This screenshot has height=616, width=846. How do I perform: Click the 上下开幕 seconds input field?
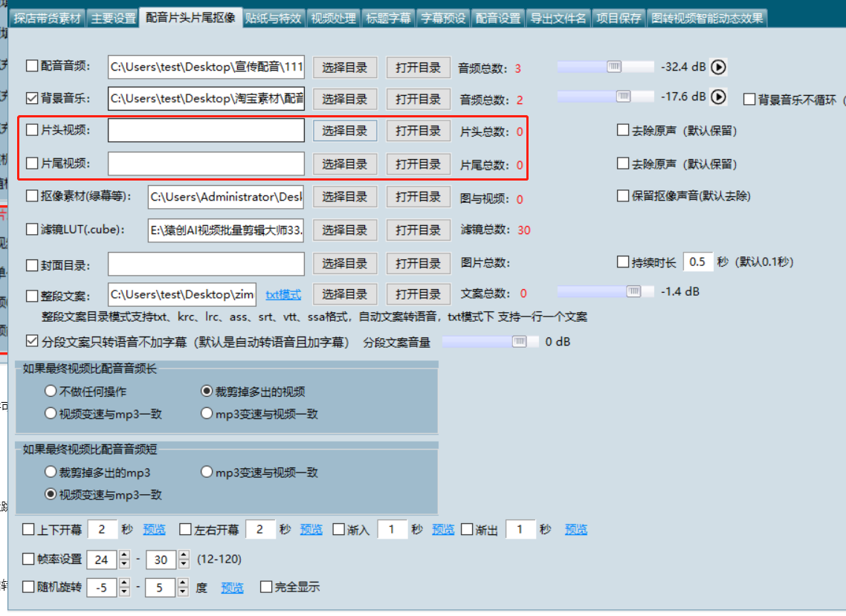pyautogui.click(x=103, y=530)
